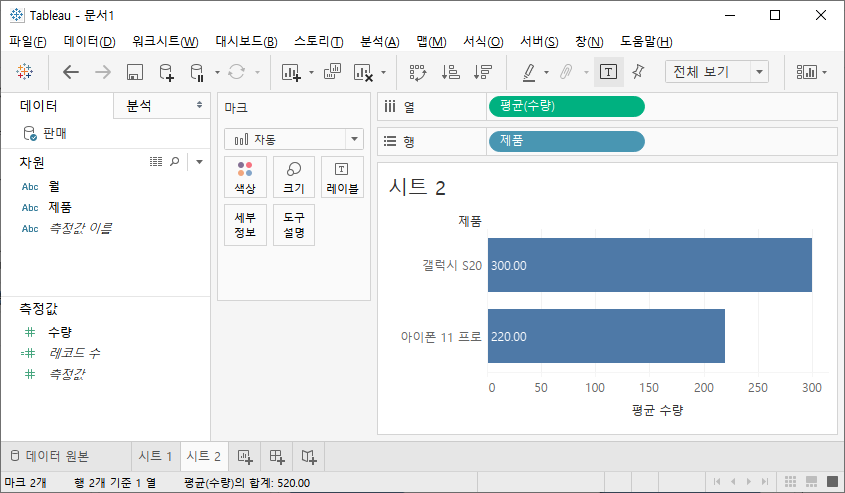Swap rows and columns
The image size is (845, 493).
click(x=418, y=72)
